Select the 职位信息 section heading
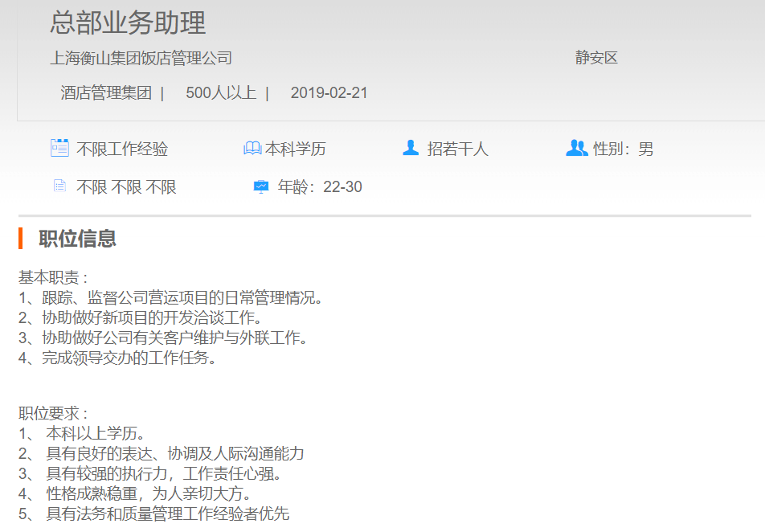 pos(77,239)
